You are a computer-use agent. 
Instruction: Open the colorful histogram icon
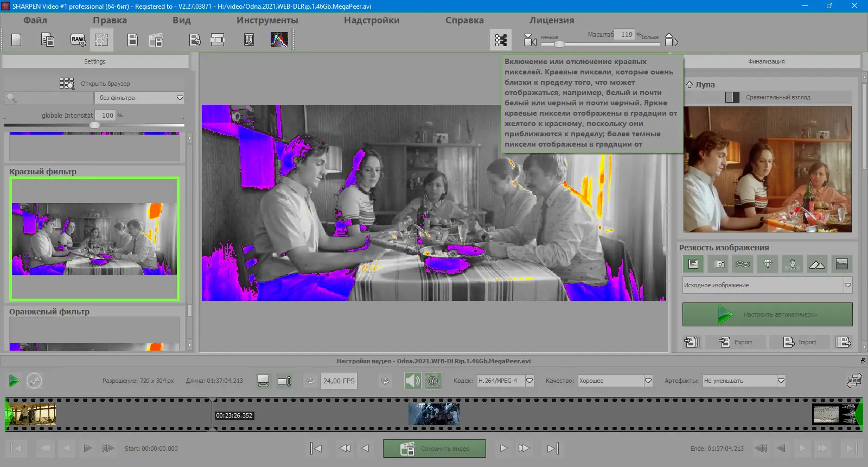click(279, 40)
